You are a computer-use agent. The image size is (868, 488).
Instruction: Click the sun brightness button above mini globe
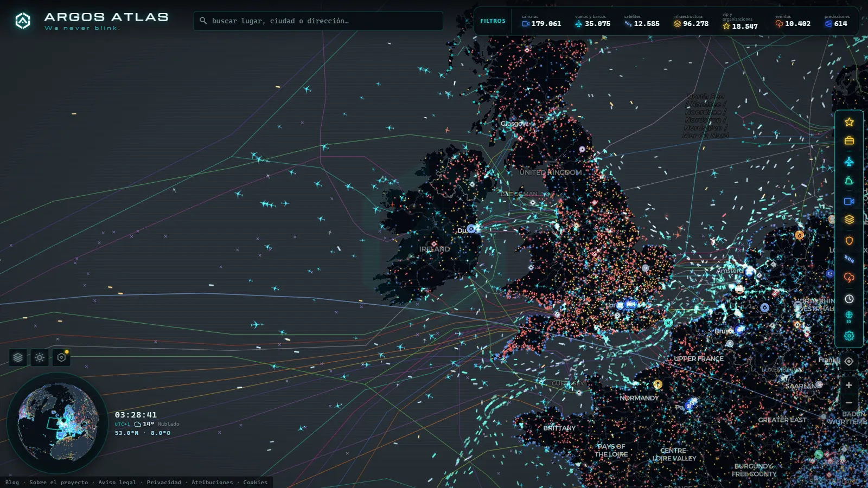40,357
